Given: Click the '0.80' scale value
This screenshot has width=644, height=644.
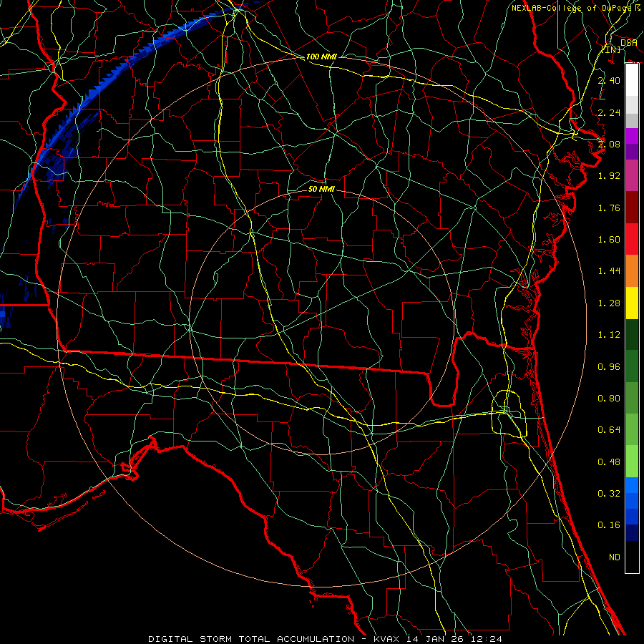Looking at the screenshot, I should click(609, 399).
